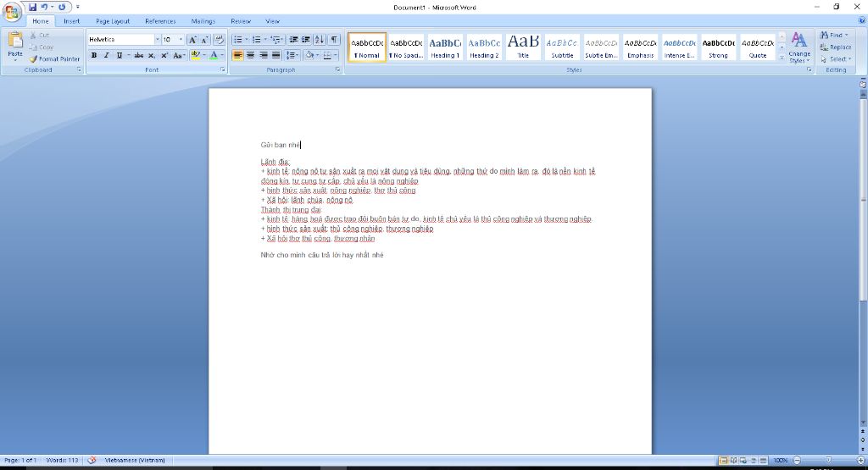The width and height of the screenshot is (868, 470).
Task: Open line spacing dropdown
Action: (293, 55)
